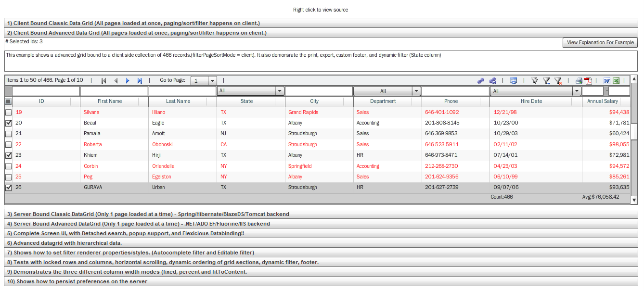Export the grid to Excel
This screenshot has height=291, width=644.
(x=616, y=81)
